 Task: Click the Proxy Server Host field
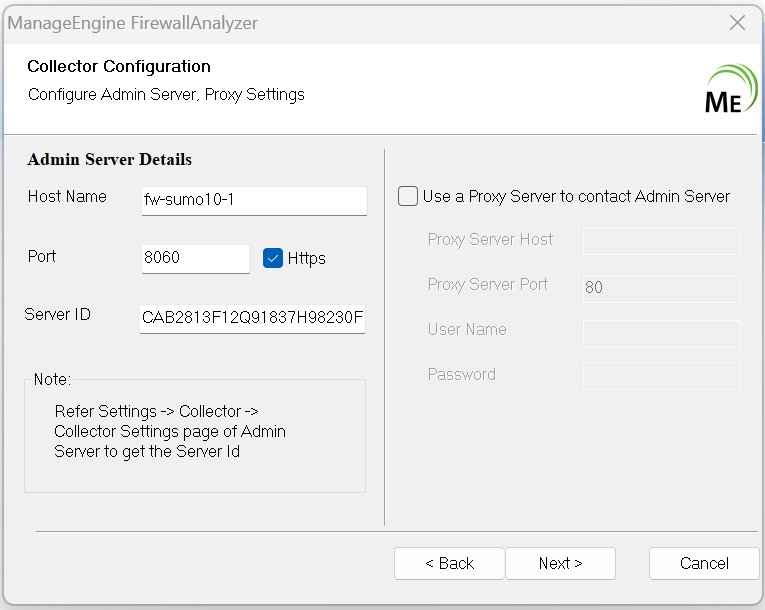(661, 241)
